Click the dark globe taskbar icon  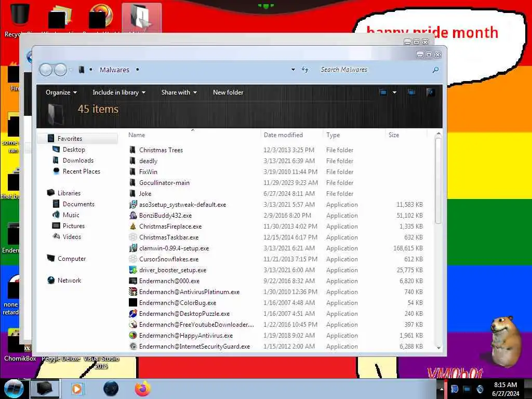point(111,389)
